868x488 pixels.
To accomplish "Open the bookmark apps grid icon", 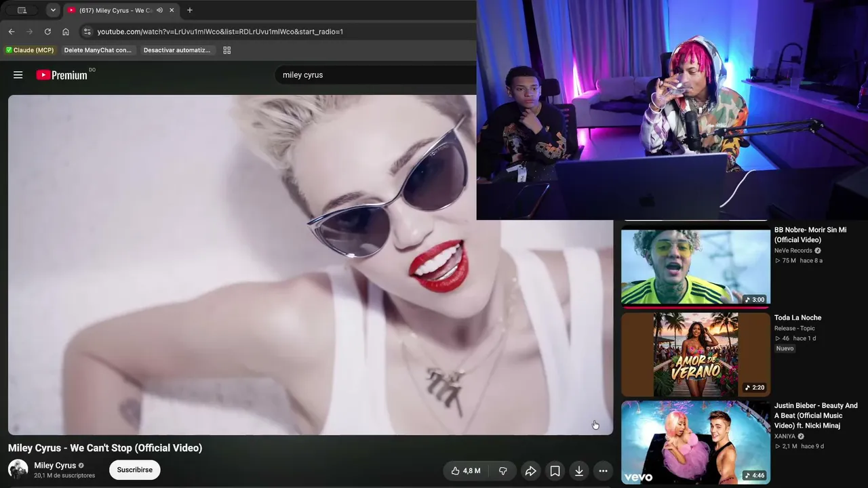I will click(227, 50).
